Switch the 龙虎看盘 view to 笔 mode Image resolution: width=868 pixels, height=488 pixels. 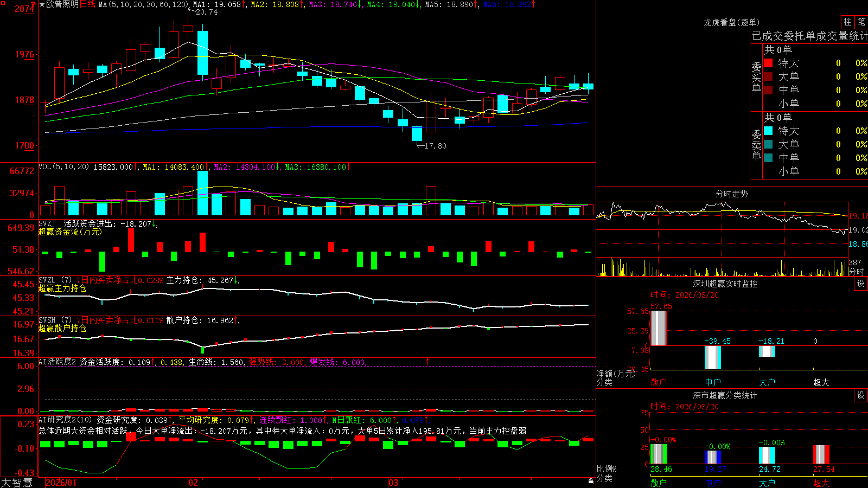[x=861, y=22]
